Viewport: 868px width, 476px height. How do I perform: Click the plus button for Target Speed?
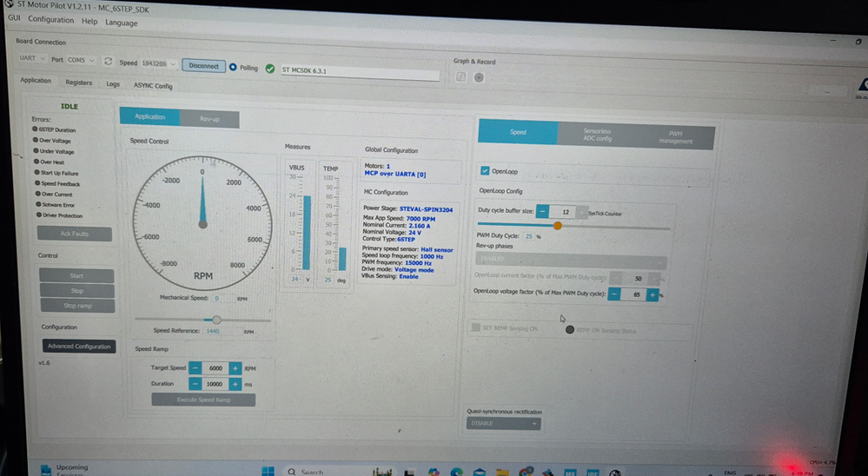235,368
